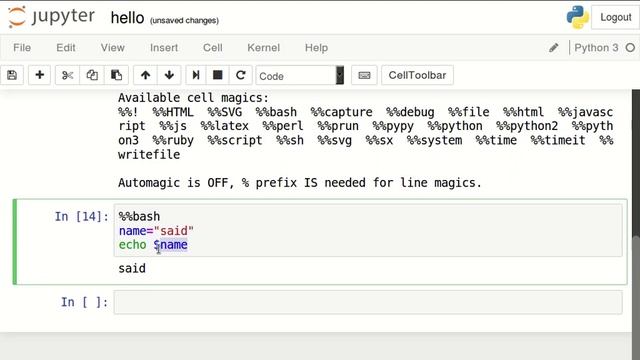Interrupt the kernel with the stop icon
The image size is (640, 360).
coord(218,75)
